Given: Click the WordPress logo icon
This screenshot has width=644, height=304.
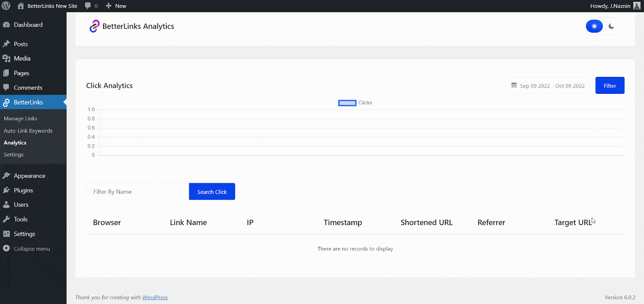Looking at the screenshot, I should tap(6, 6).
